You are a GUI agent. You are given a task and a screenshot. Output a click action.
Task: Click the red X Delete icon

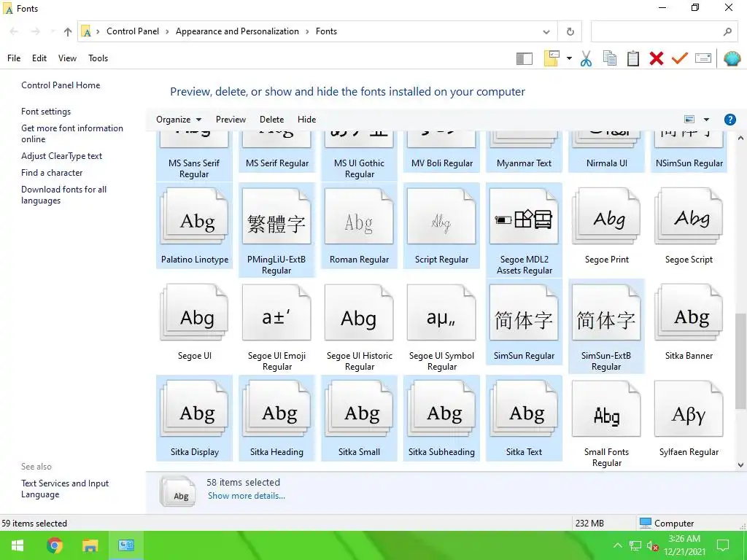657,58
